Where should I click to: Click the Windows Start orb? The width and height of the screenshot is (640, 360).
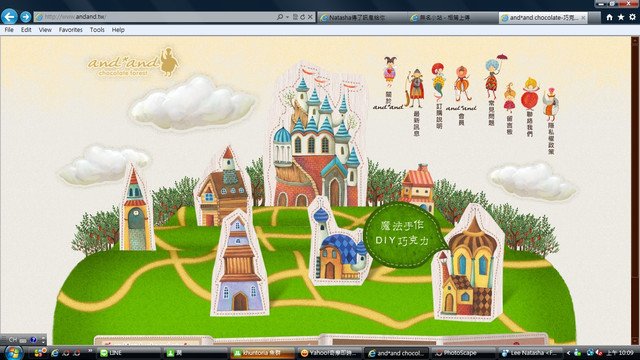coord(13,353)
